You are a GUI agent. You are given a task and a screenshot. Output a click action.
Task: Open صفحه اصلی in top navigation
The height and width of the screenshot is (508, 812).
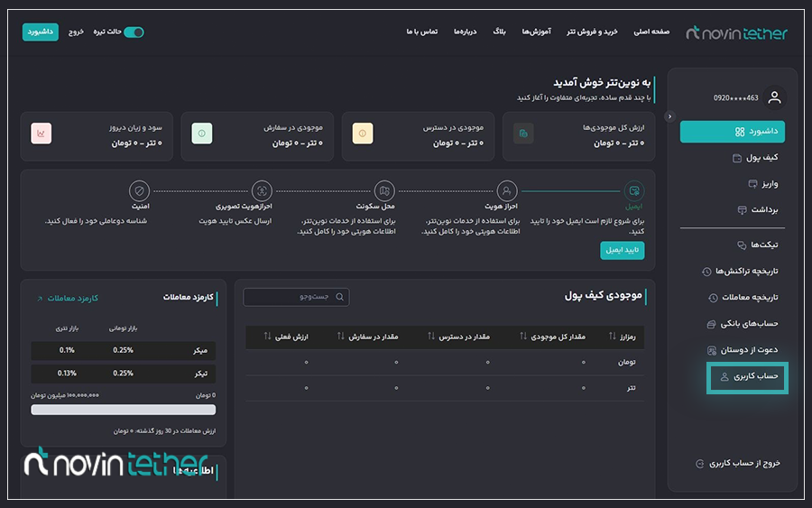[x=651, y=32]
